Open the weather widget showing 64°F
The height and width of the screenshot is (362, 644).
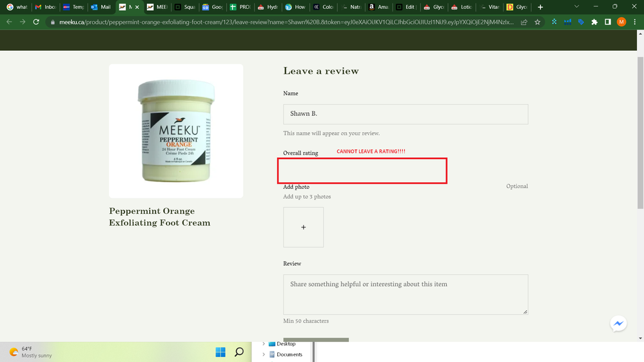(30, 352)
